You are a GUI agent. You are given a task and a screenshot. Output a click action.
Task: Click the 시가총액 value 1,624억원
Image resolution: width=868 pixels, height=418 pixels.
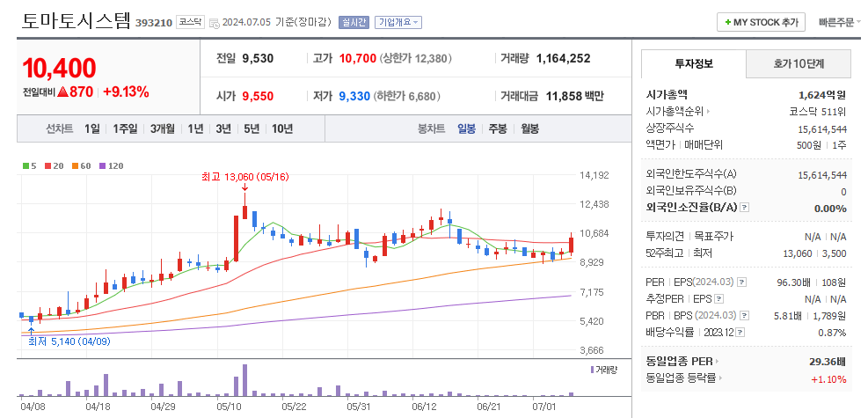point(822,95)
